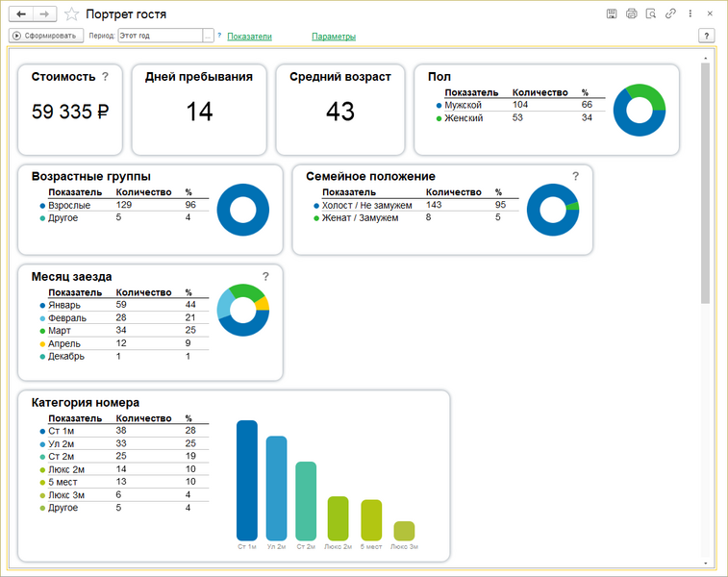Click the save diskette icon

612,14
